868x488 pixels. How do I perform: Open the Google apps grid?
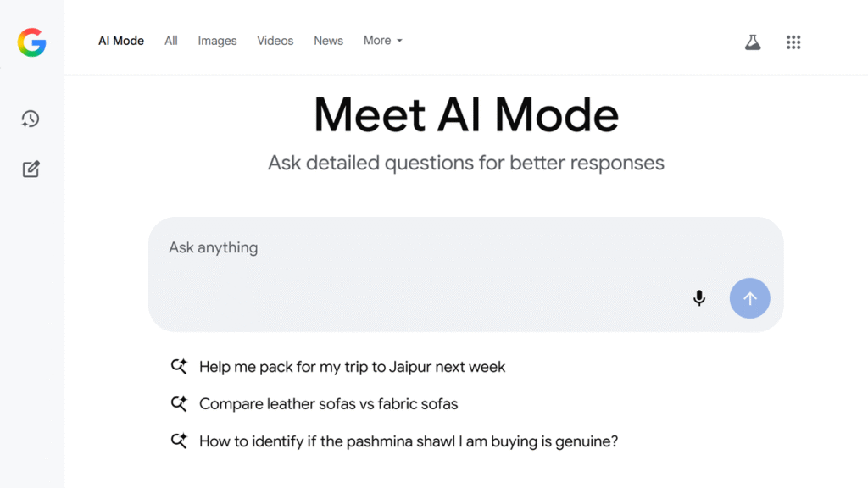(793, 42)
